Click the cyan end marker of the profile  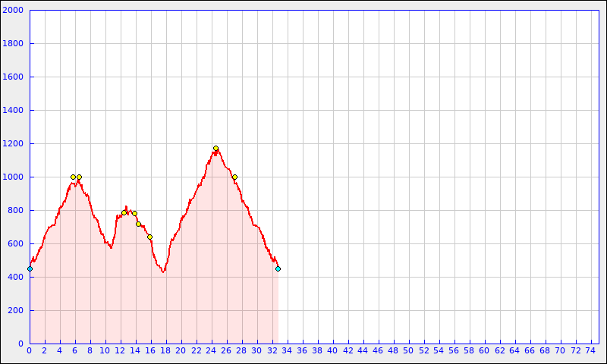[x=278, y=268]
